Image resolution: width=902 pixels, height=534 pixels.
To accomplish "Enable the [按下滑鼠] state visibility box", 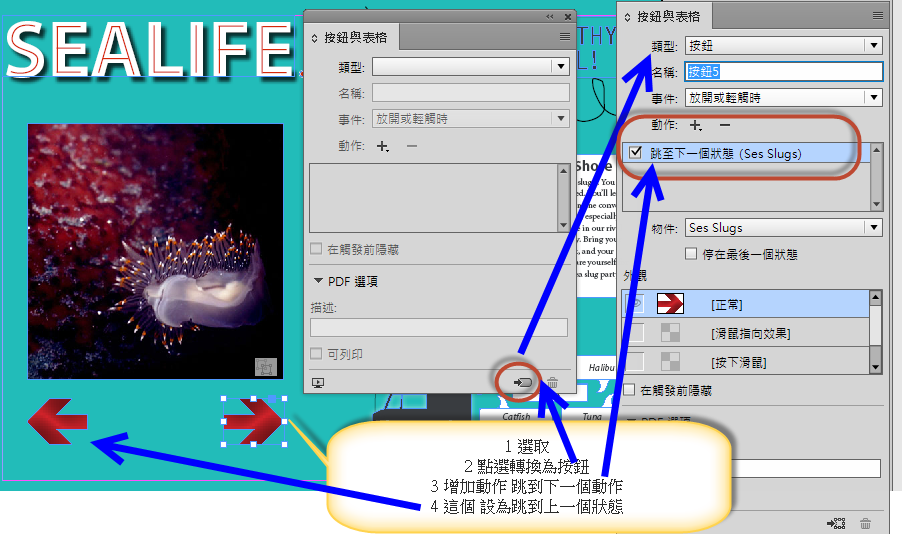I will point(635,361).
